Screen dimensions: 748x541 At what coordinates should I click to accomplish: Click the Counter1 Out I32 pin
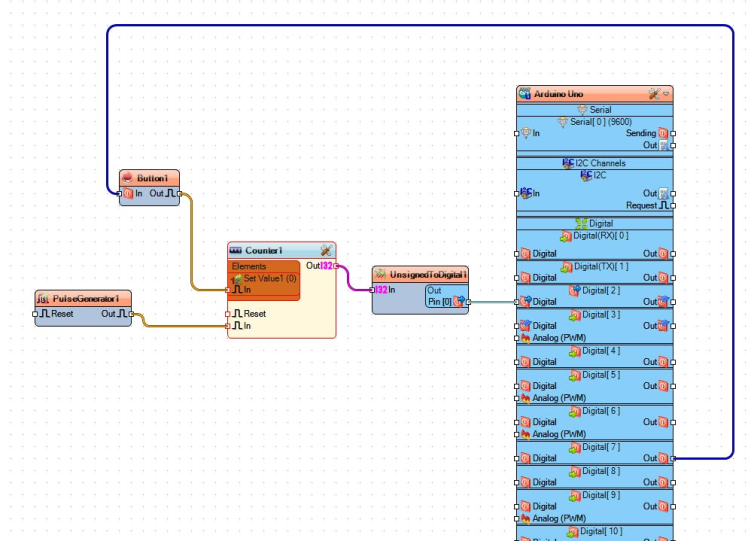(336, 266)
